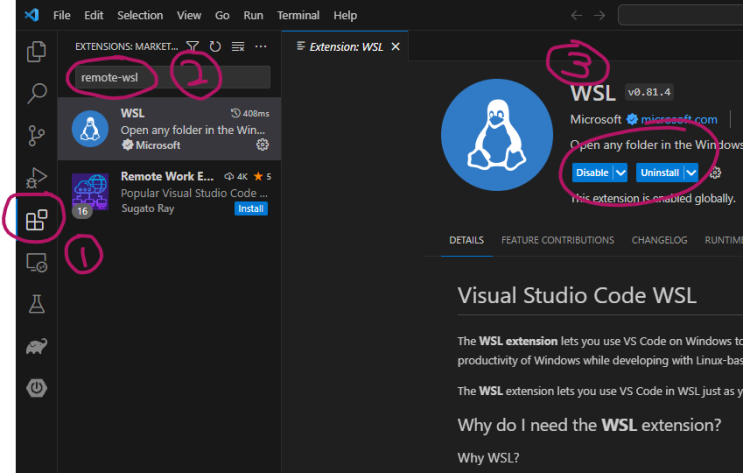The image size is (743, 473).
Task: Go forward with the right arrow
Action: click(x=599, y=15)
